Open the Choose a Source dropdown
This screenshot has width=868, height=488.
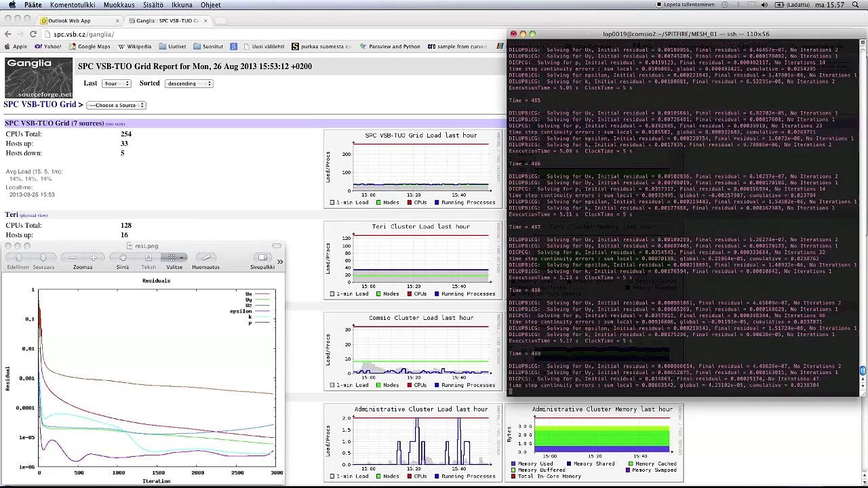point(117,105)
